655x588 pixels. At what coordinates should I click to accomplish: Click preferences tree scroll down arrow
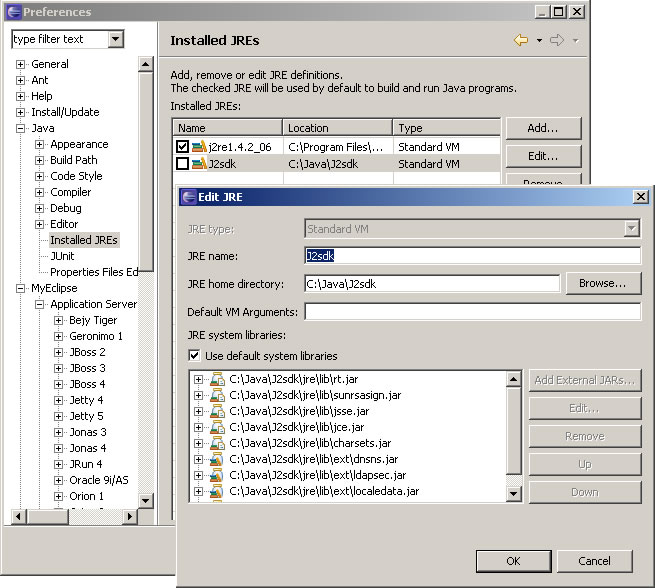click(x=145, y=500)
